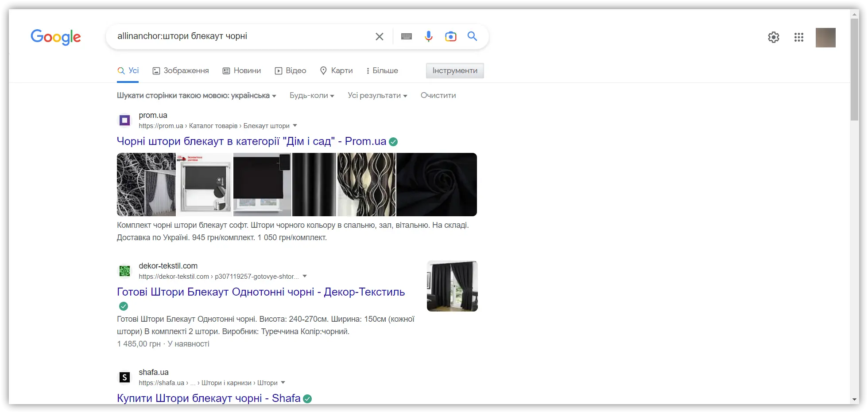
Task: Open the Google apps grid
Action: point(799,37)
